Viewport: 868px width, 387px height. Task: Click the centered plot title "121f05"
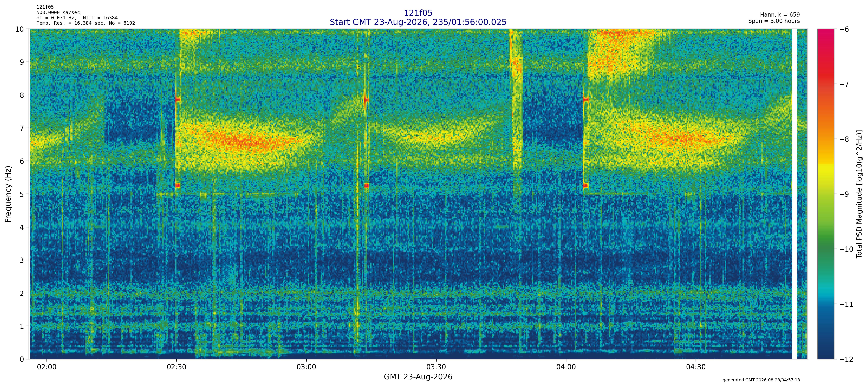(x=418, y=13)
